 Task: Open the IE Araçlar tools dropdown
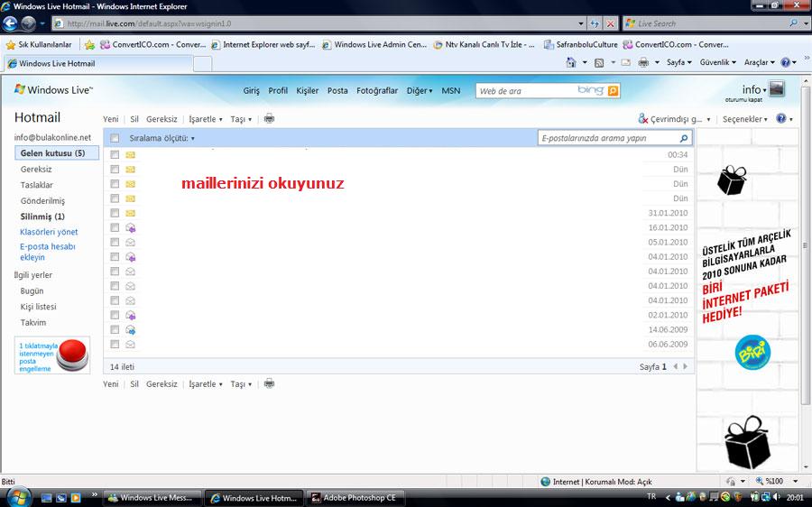[759, 62]
